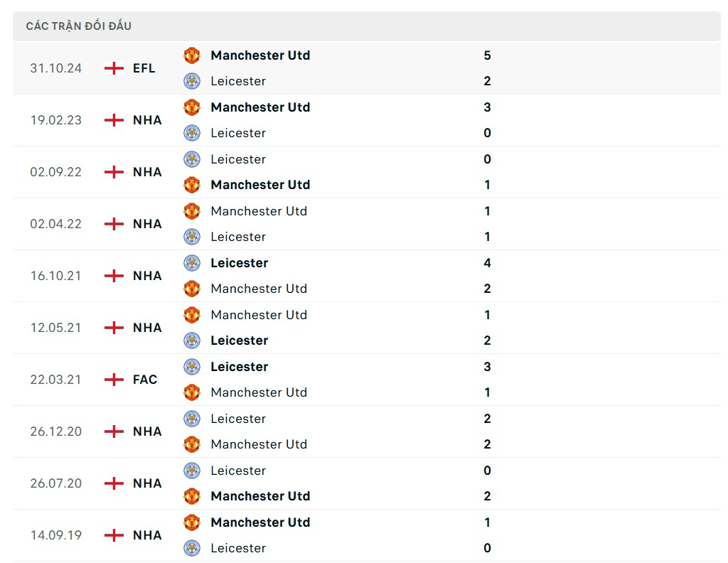Click Leicester crest in 26.07.20 match
This screenshot has height=563, width=728.
click(192, 471)
